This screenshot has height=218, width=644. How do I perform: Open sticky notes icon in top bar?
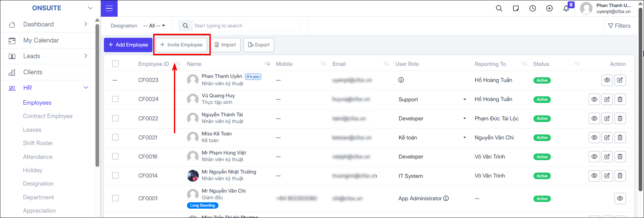pyautogui.click(x=516, y=8)
